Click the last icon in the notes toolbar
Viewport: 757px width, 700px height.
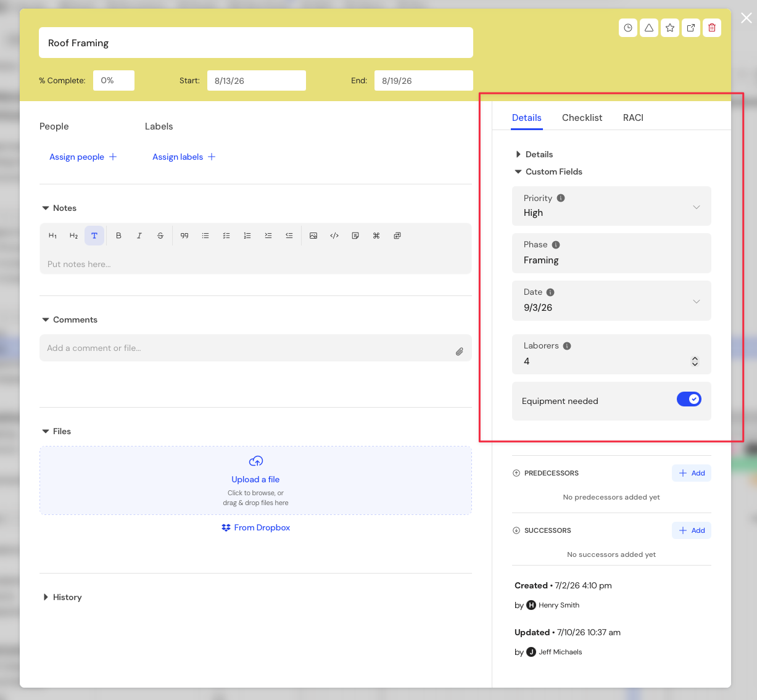(x=397, y=236)
